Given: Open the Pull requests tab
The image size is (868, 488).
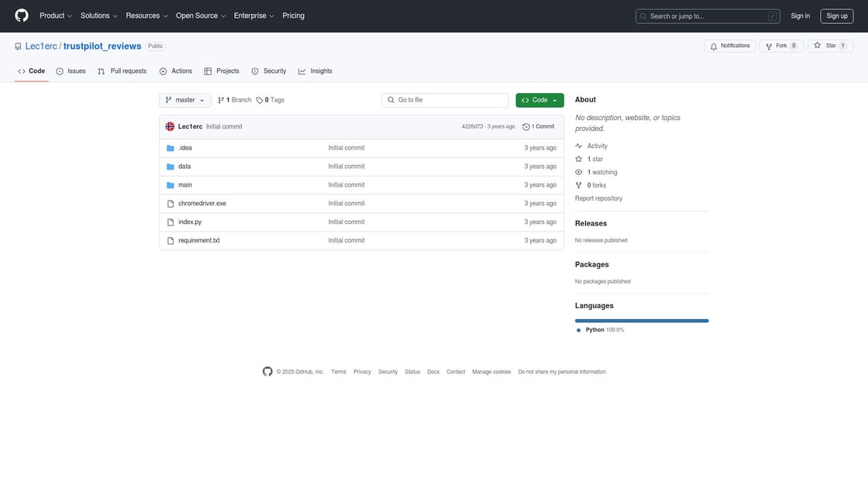Looking at the screenshot, I should pyautogui.click(x=122, y=70).
